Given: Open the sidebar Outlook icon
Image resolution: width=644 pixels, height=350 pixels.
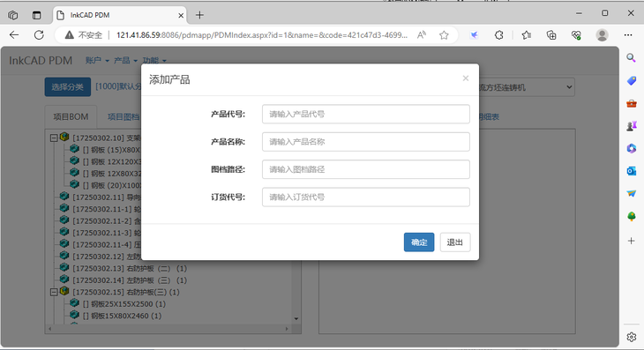Looking at the screenshot, I should (x=632, y=171).
